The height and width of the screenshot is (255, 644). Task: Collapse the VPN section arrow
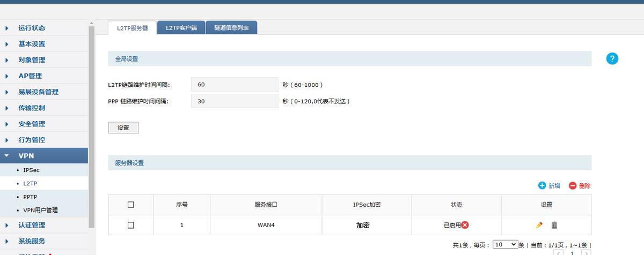tap(7, 156)
